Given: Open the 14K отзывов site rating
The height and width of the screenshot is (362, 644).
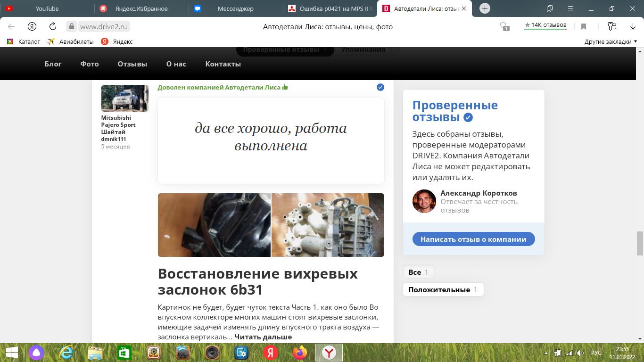Looking at the screenshot, I should [x=545, y=25].
